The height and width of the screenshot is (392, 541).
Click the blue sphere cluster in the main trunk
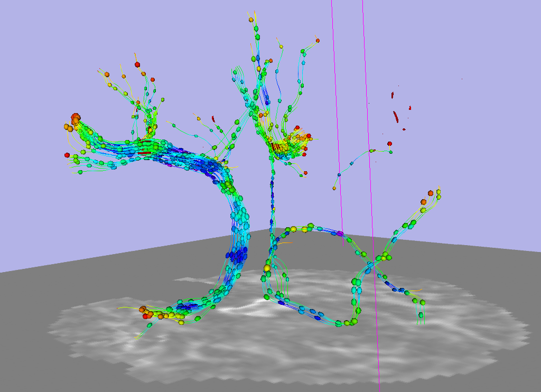[238, 256]
